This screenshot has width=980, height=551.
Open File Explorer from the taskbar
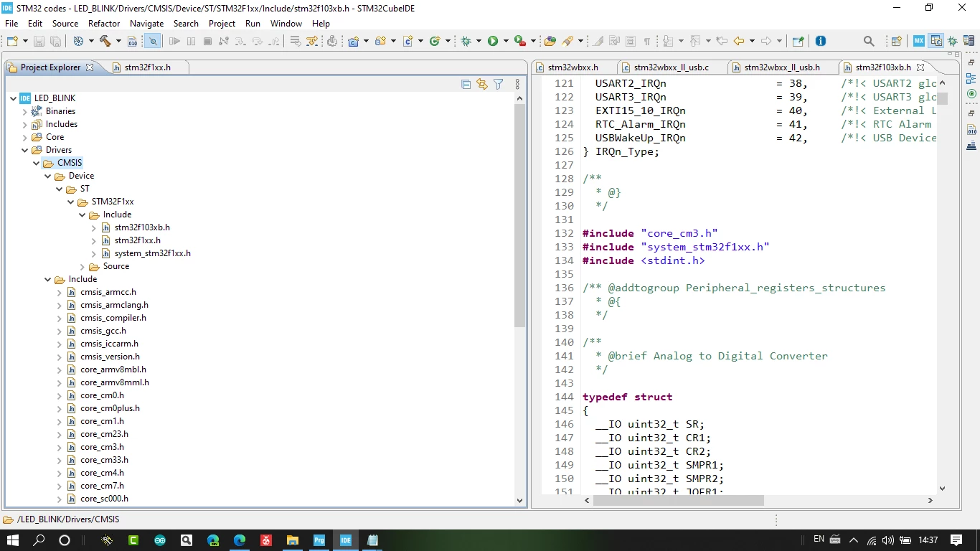(x=293, y=540)
